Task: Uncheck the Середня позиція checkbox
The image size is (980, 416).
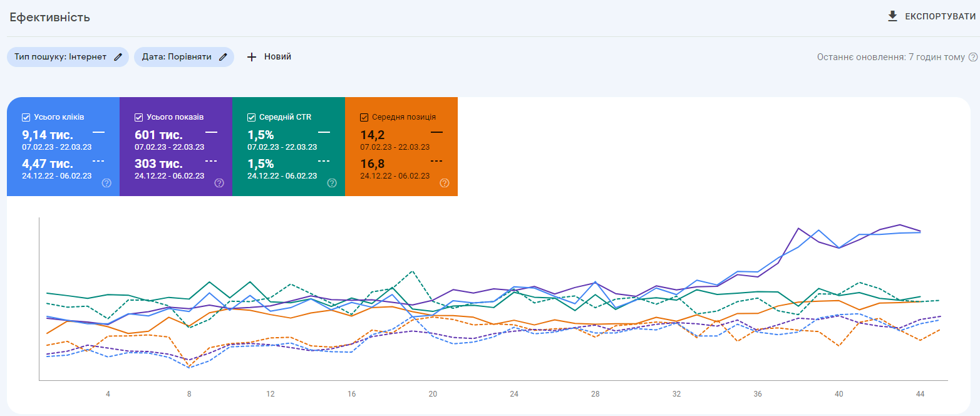Action: [364, 117]
